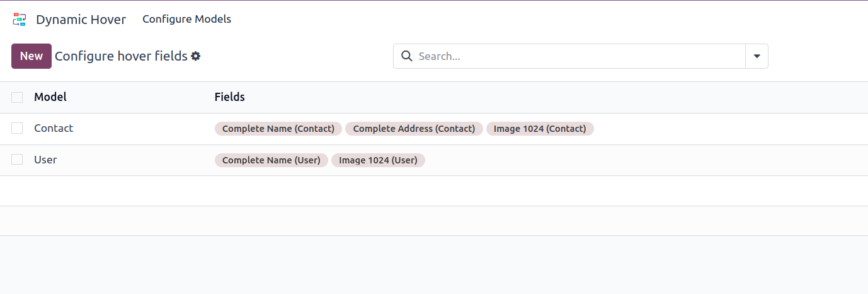Check the User row checkbox
The width and height of the screenshot is (868, 294).
coord(17,160)
